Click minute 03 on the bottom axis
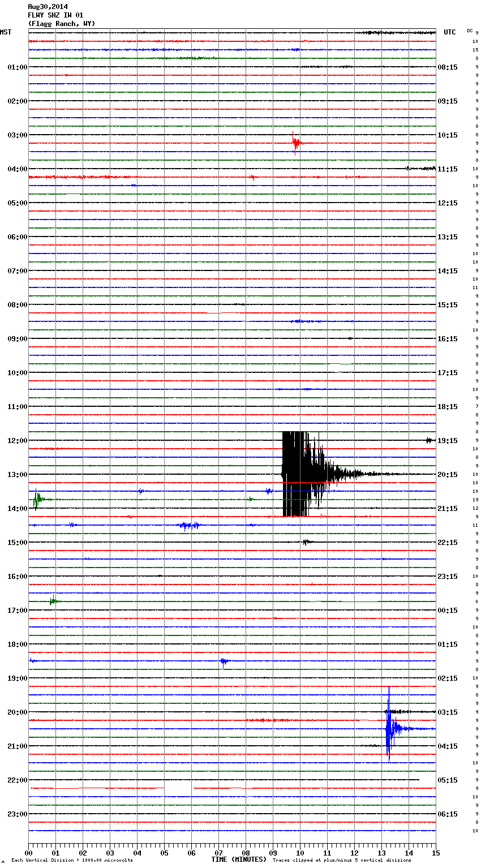Screen dimensions: 481x868 click(110, 853)
